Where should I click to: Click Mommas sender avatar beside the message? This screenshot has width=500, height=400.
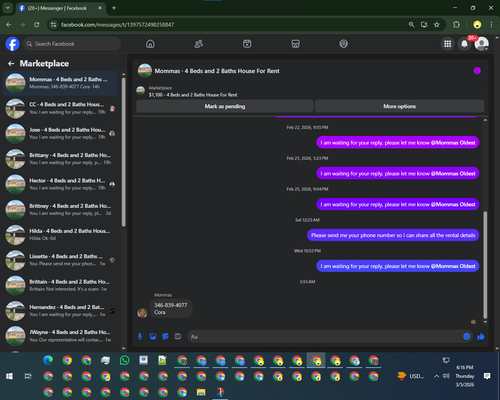coord(142,313)
